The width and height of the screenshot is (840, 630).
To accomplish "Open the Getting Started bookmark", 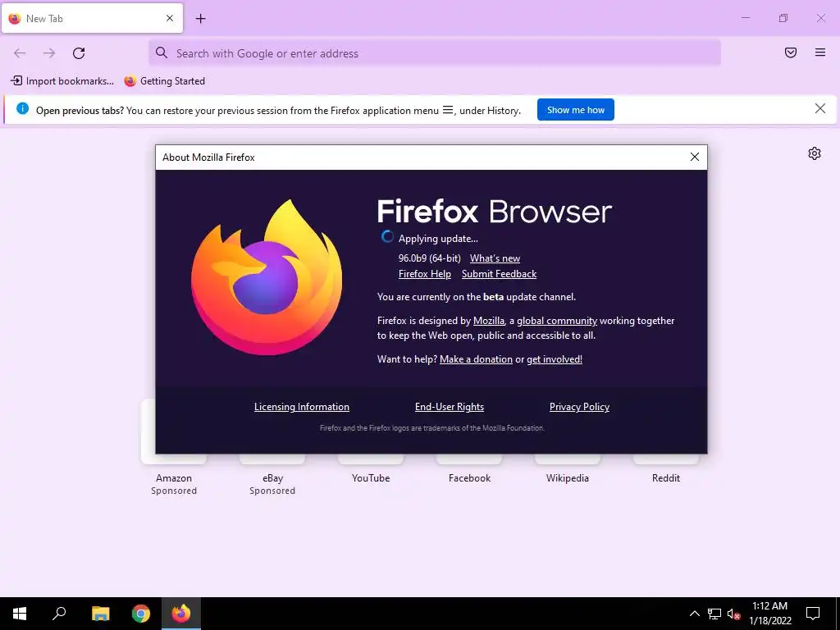I will pos(164,81).
